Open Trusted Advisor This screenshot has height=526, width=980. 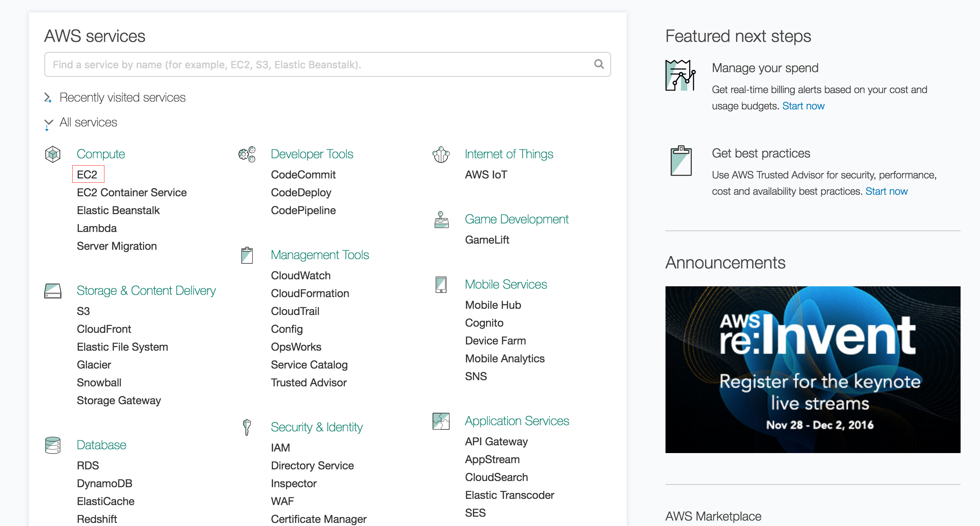coord(309,382)
